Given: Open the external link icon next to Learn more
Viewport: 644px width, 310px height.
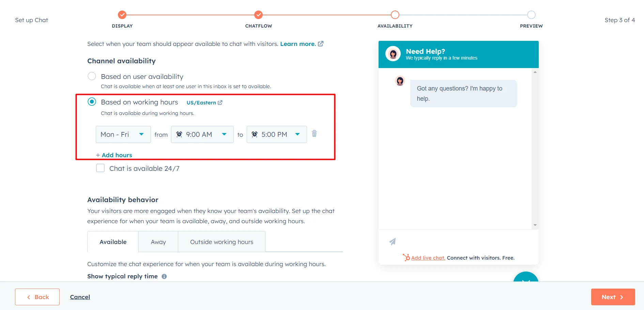Looking at the screenshot, I should [x=321, y=44].
